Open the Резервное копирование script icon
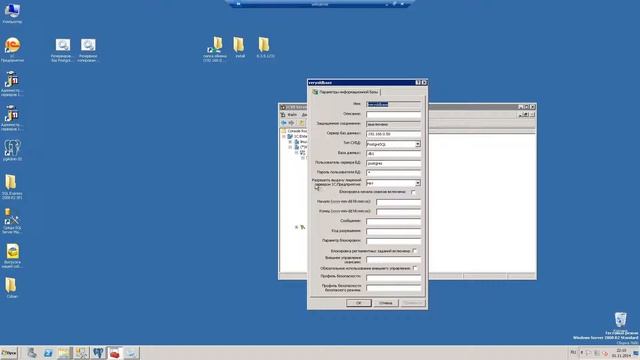Screen dimensions: 640x360 tap(88, 50)
